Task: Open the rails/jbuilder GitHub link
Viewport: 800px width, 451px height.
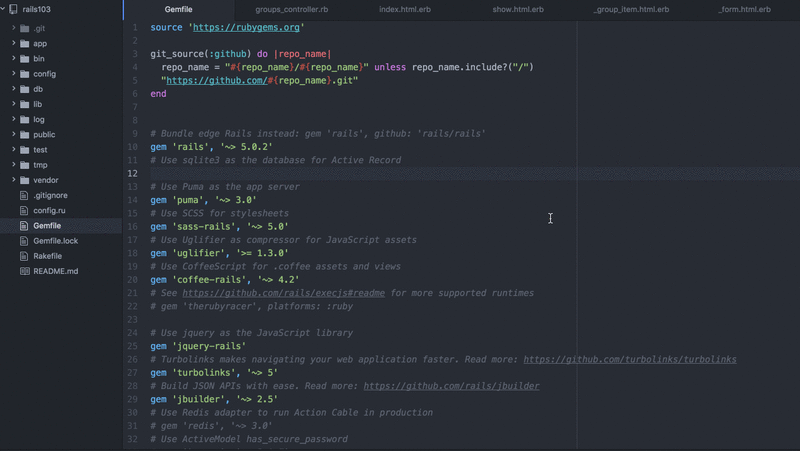Action: tap(451, 386)
